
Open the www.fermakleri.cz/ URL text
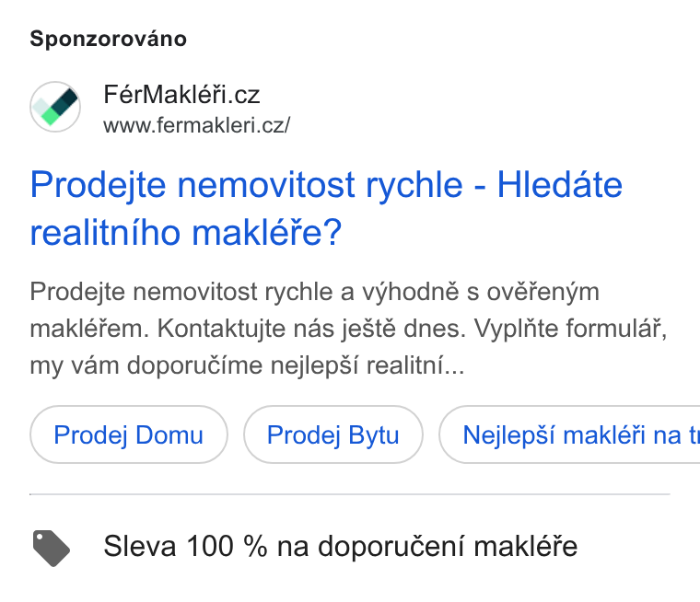[197, 125]
